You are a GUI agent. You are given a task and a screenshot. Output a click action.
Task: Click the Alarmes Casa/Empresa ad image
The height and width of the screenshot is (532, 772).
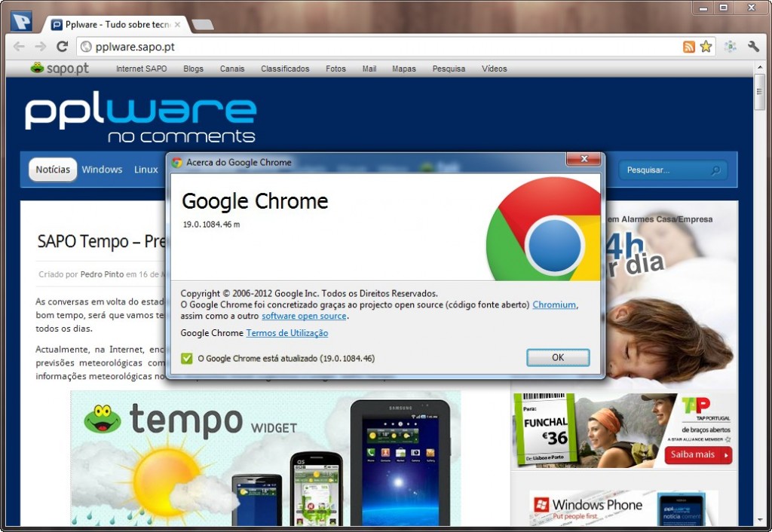pos(672,295)
